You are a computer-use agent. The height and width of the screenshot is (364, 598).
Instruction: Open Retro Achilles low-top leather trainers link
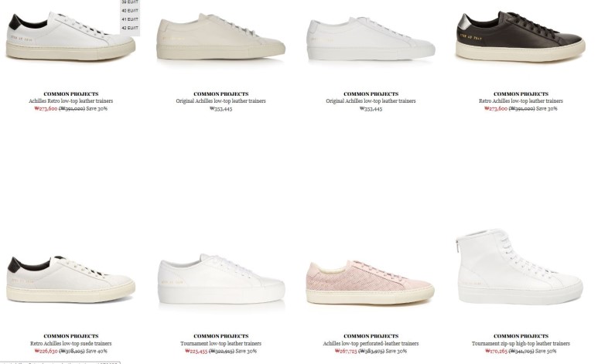(x=521, y=101)
